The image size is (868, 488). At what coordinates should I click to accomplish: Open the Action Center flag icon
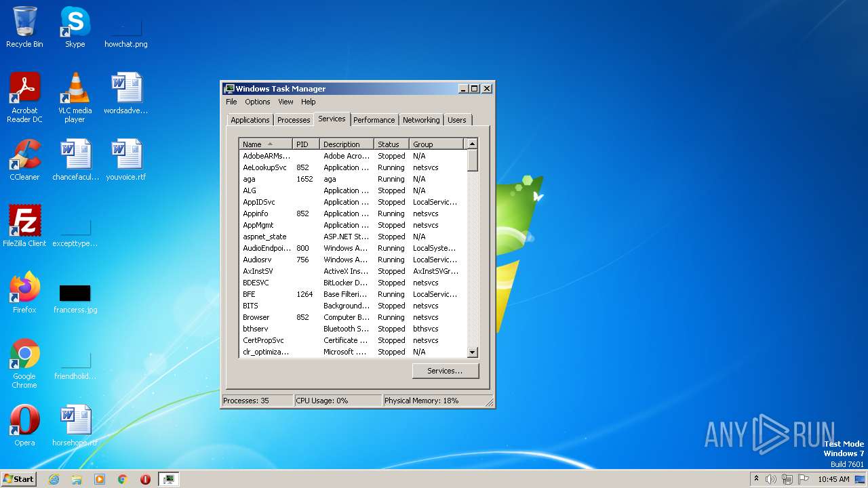click(803, 479)
